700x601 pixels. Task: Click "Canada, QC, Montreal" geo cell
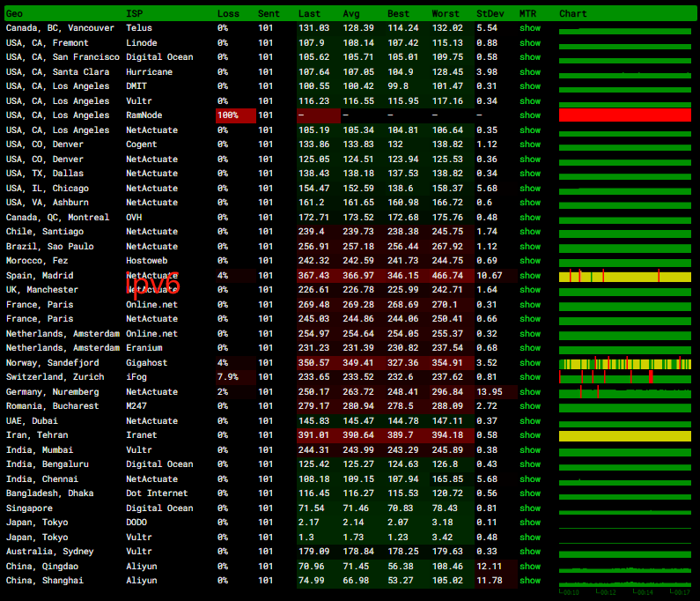coord(57,217)
